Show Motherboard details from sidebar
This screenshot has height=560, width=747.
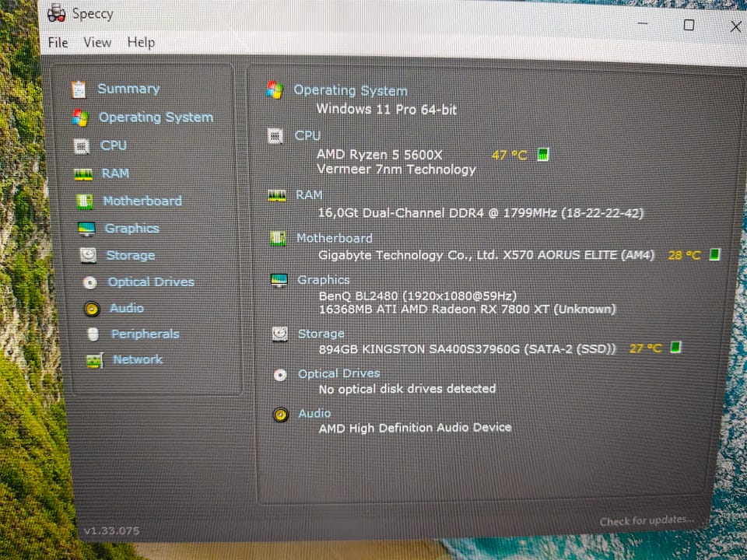[142, 201]
